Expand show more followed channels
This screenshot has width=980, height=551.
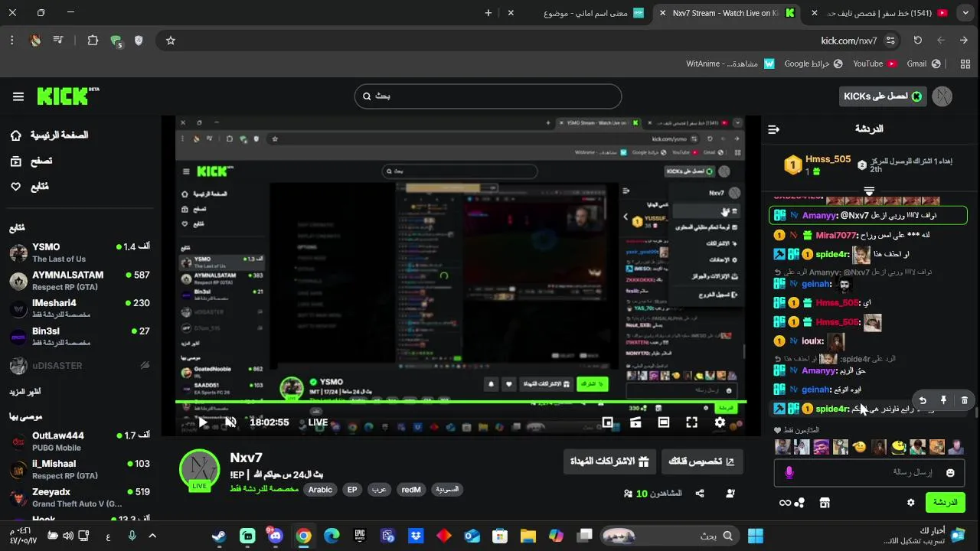point(25,392)
